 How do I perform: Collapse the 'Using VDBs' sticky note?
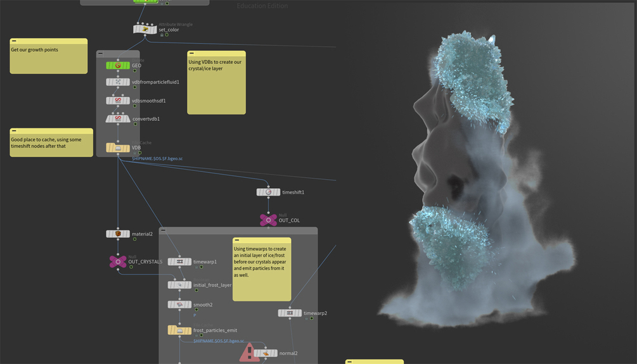pyautogui.click(x=192, y=53)
